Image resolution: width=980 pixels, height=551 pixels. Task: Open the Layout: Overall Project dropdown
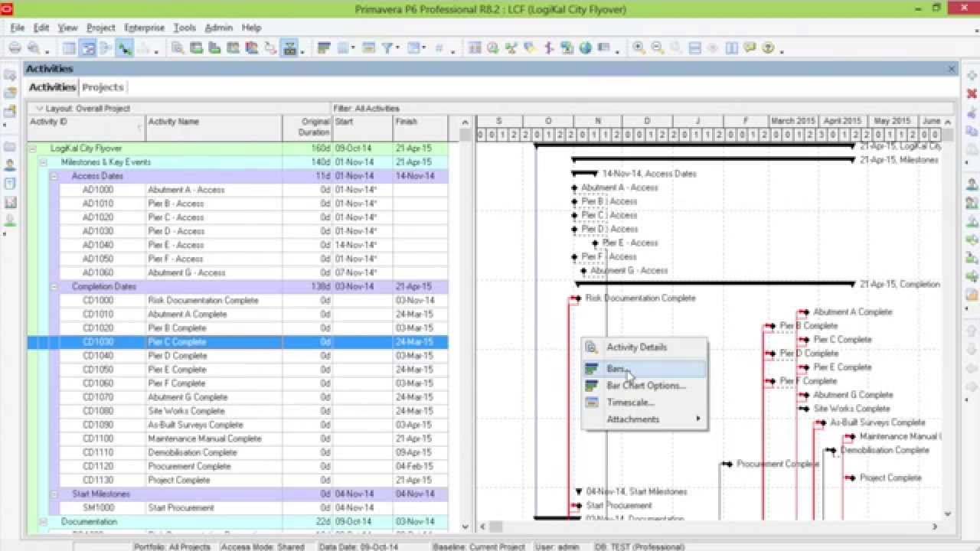click(83, 109)
